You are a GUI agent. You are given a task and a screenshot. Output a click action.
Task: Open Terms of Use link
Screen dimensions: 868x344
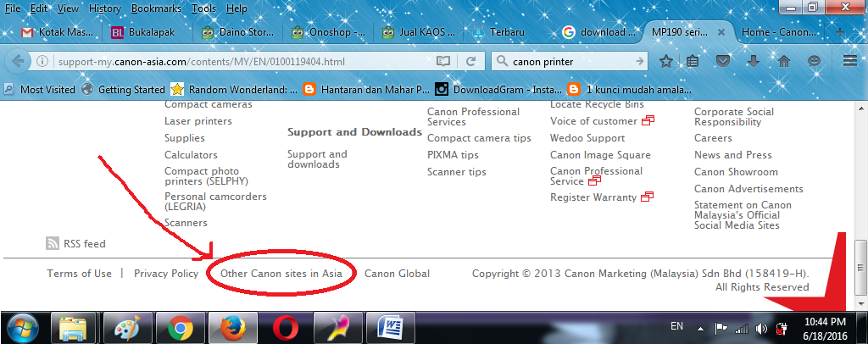coord(79,273)
